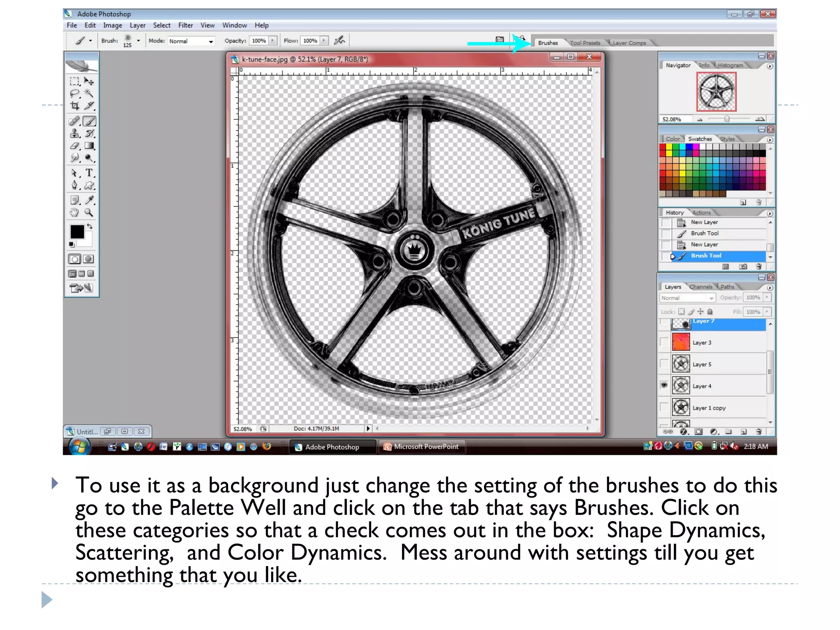Open the Filter menu
Screen dimensions: 840x630
click(x=185, y=25)
